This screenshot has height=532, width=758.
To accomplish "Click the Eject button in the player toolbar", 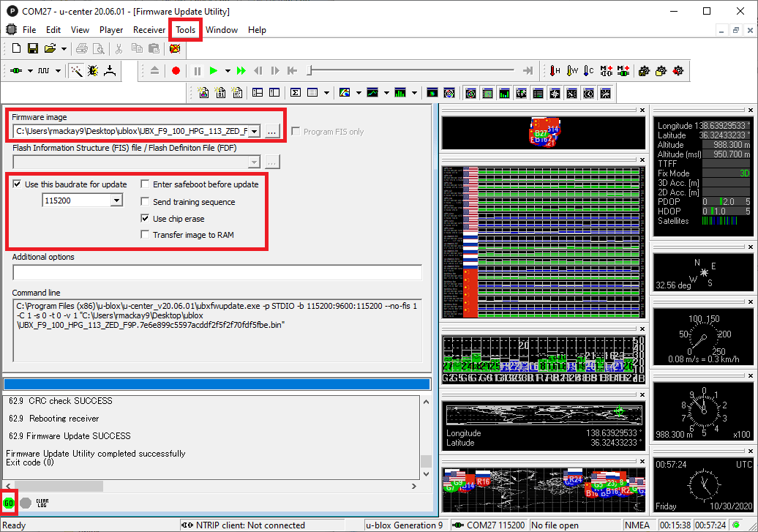I will [x=156, y=70].
